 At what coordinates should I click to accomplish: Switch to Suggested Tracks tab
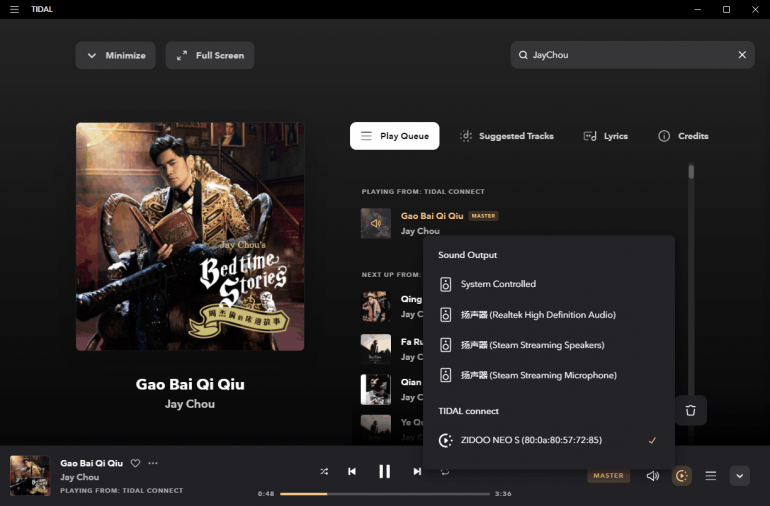[x=506, y=136]
